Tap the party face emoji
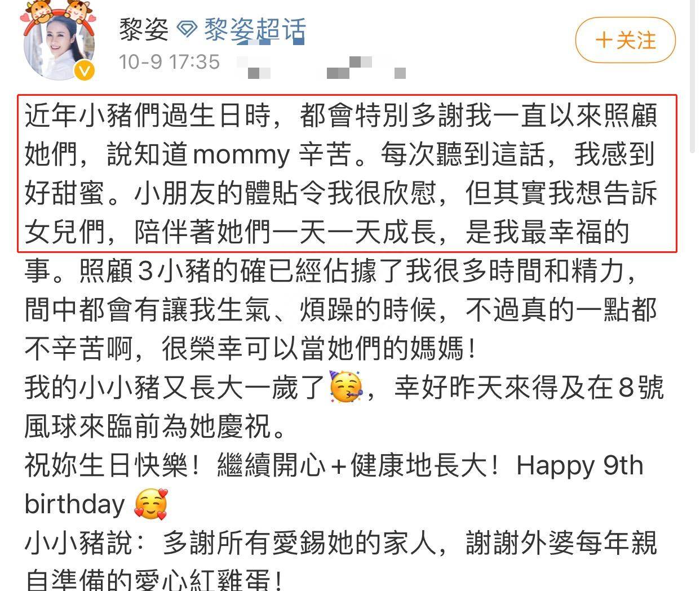 pyautogui.click(x=345, y=388)
